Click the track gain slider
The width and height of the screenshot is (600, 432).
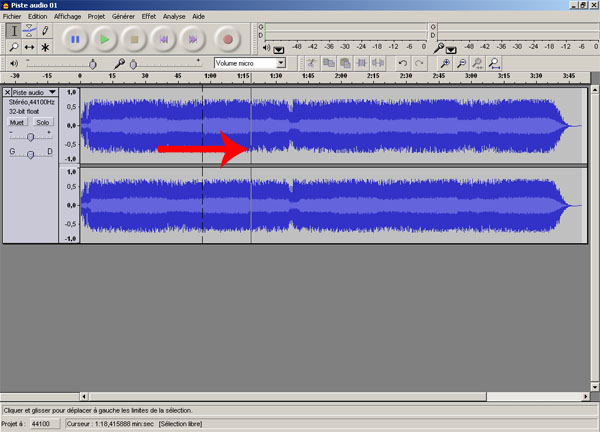pyautogui.click(x=31, y=136)
